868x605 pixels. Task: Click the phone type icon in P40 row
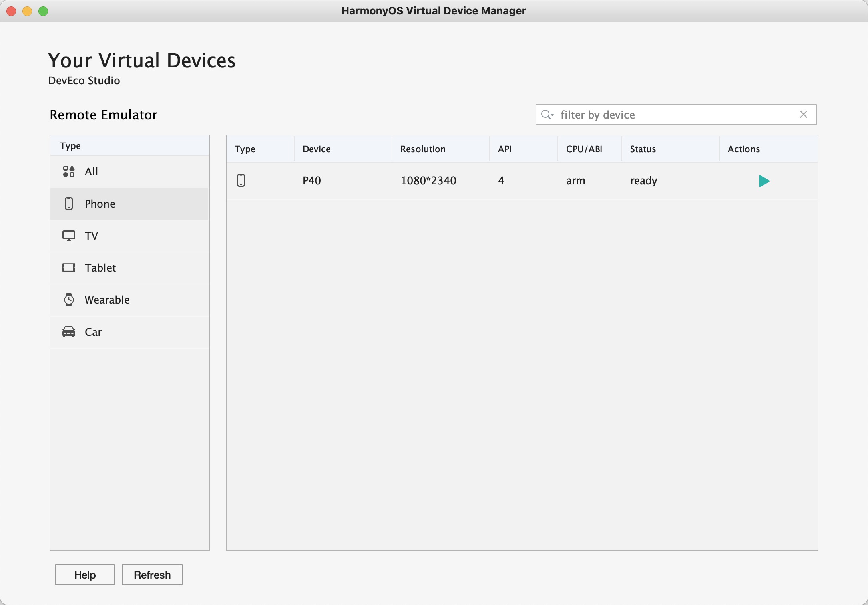241,181
